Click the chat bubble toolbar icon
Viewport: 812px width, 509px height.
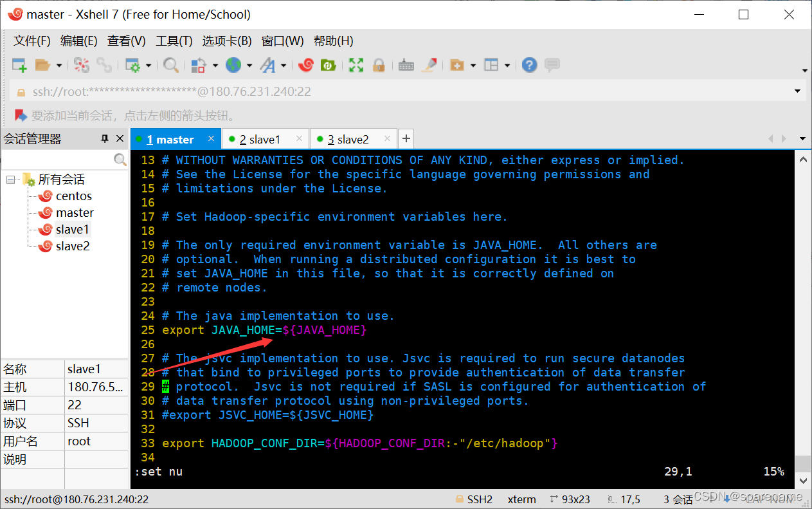[x=552, y=65]
